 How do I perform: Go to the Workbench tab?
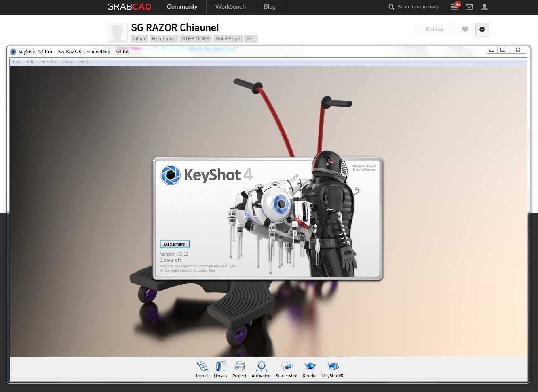[x=230, y=7]
